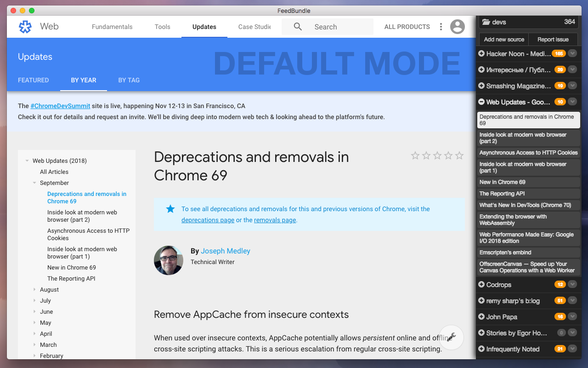
Task: Expand the Infrequently Noted feed
Action: (x=481, y=349)
